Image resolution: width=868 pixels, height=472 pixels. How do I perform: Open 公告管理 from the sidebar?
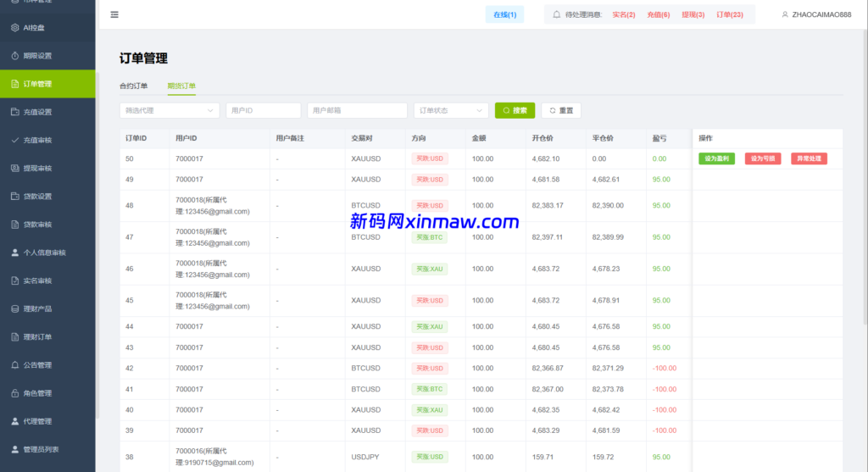click(47, 364)
